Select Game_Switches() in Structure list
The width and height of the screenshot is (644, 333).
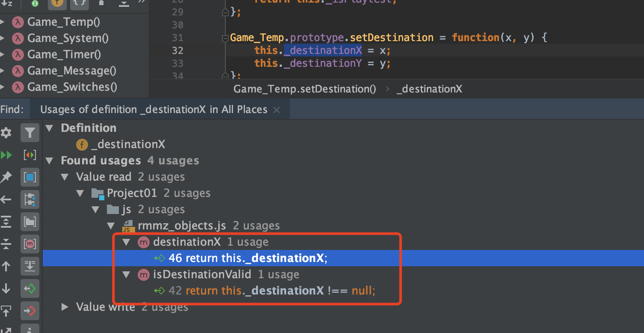click(72, 87)
